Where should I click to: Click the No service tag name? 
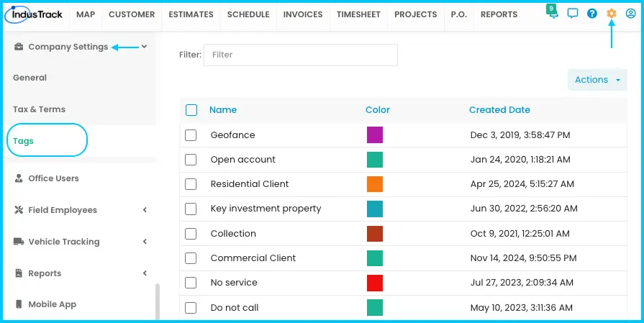[234, 283]
